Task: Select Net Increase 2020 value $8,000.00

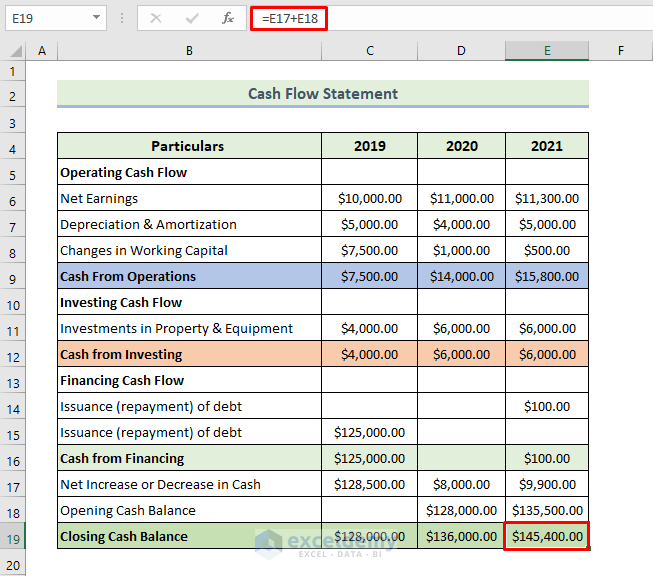Action: pos(461,484)
